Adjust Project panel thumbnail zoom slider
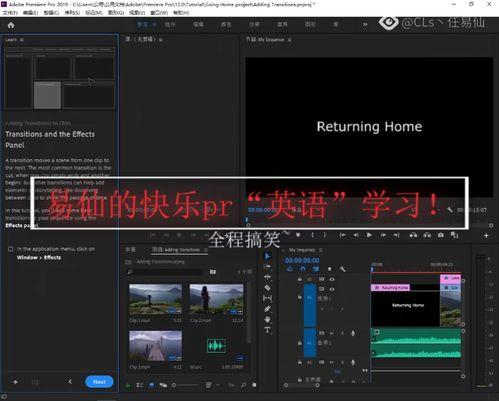This screenshot has height=401, width=499. (185, 385)
